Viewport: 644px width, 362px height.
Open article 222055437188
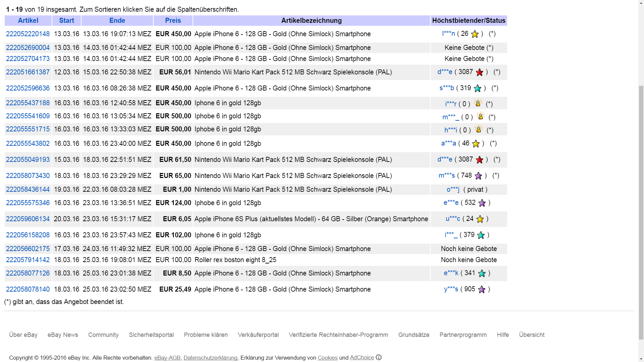(28, 103)
